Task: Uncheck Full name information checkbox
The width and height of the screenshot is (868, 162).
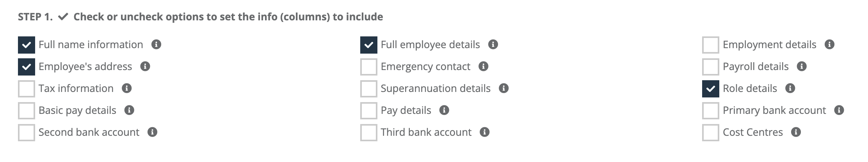Action: tap(27, 45)
